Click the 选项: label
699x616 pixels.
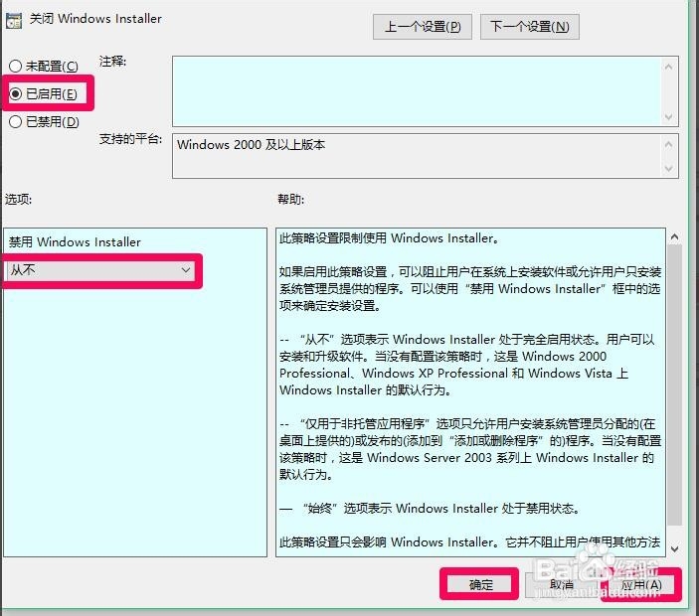click(18, 199)
